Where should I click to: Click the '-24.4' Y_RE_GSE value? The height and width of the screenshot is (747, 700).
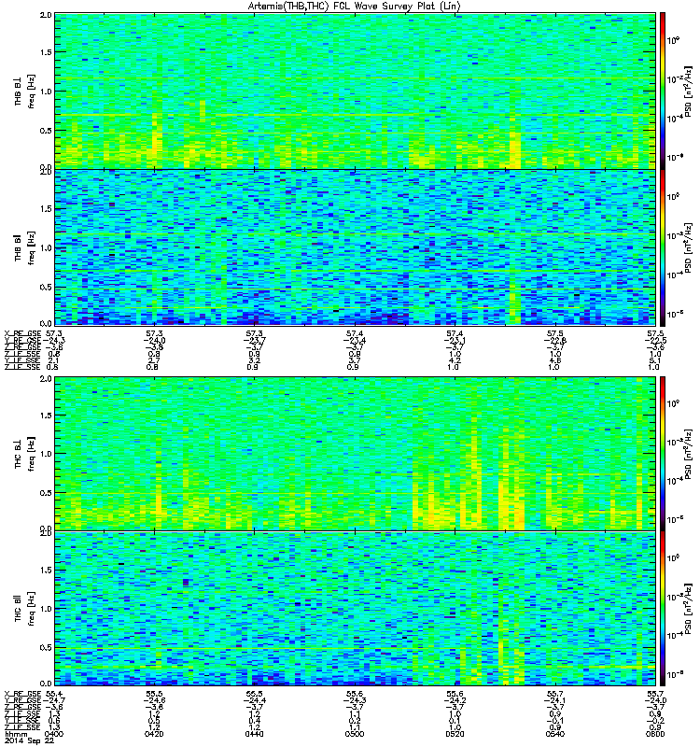click(254, 700)
